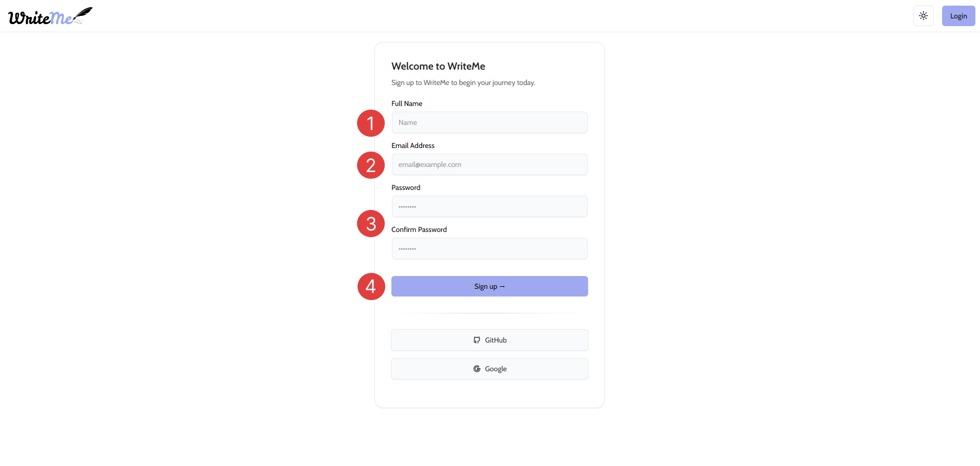Select the red number 3 badge
Screen dimensions: 980x466
[x=371, y=224]
